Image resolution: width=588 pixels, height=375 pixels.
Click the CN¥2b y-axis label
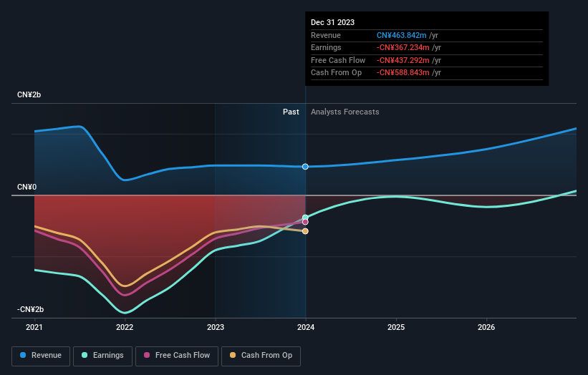29,94
